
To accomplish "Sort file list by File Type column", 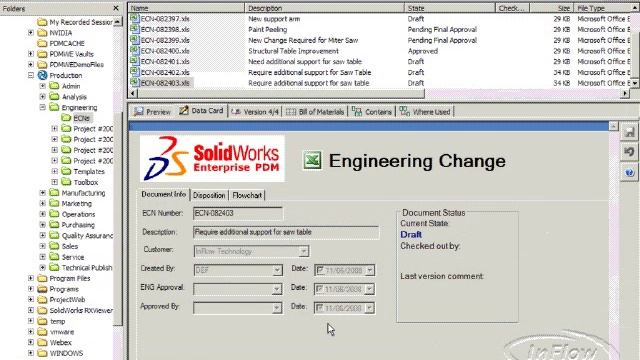I will pyautogui.click(x=603, y=8).
